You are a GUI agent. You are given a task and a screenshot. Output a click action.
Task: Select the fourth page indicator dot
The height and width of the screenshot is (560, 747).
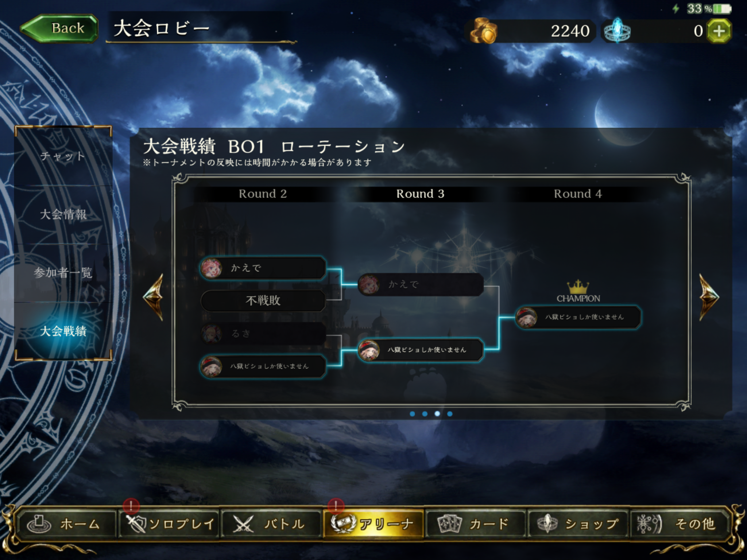(x=450, y=414)
